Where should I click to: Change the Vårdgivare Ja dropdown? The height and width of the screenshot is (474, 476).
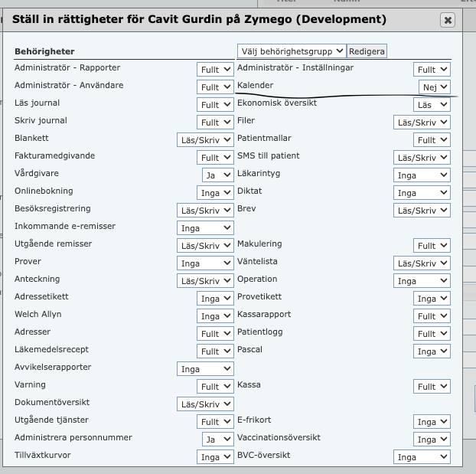(x=217, y=175)
